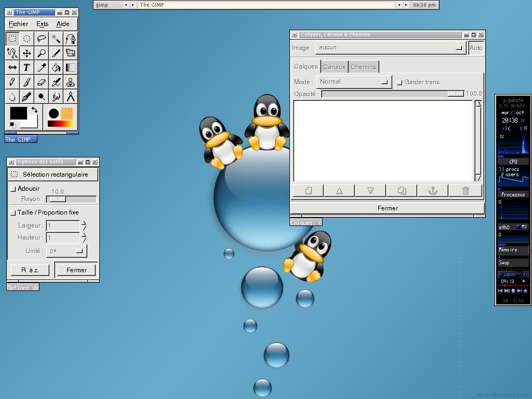Select the Smudge finger tool

[56, 97]
